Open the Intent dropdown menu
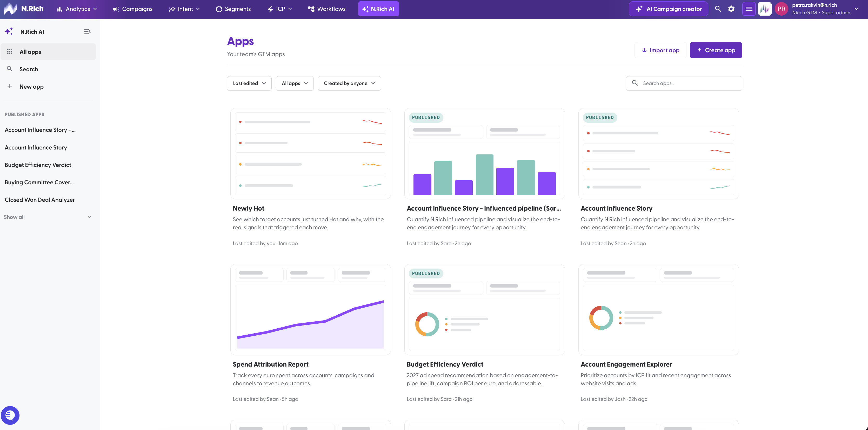Screen dimensions: 868x430 point(184,9)
